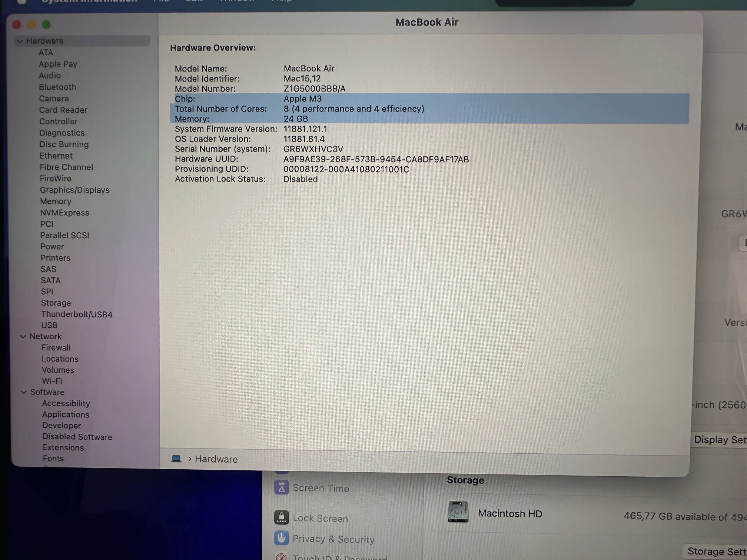
Task: Select SAS sidebar entry
Action: [48, 269]
